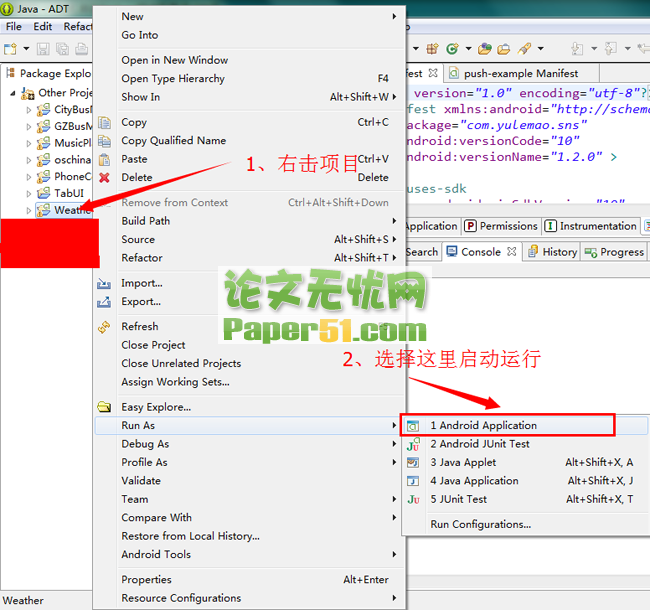Screen dimensions: 650x610
Task: Click the Copy Qualified Name icon
Action: pos(104,141)
